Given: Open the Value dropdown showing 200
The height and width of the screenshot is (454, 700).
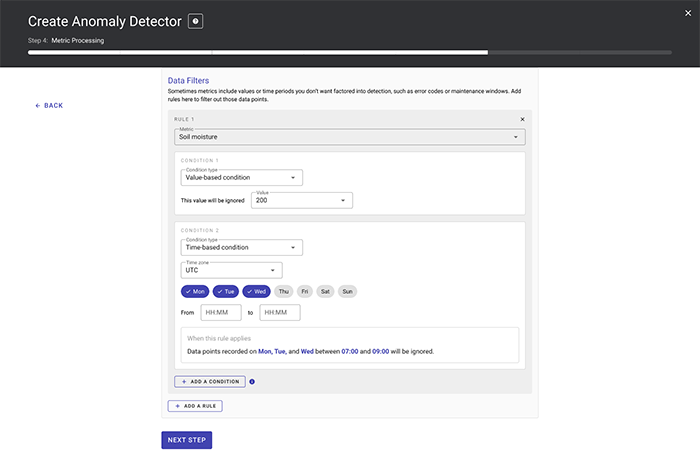Looking at the screenshot, I should (302, 200).
